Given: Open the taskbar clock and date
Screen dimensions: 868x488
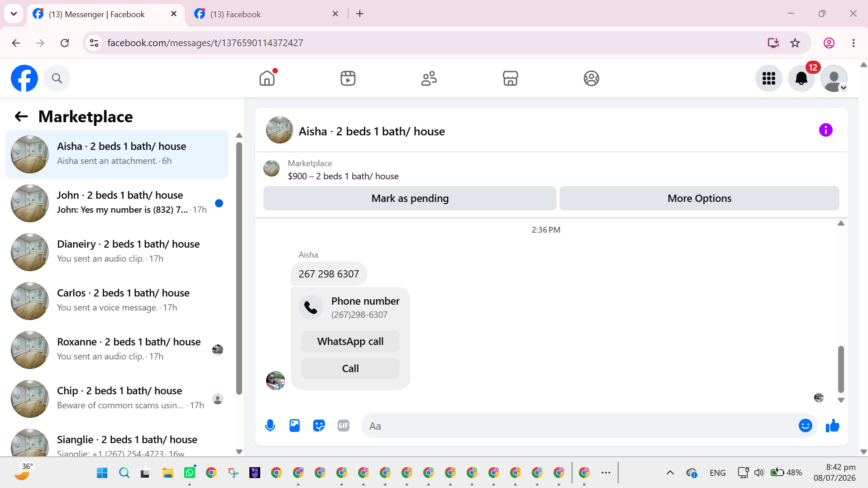Looking at the screenshot, I should click(x=835, y=473).
